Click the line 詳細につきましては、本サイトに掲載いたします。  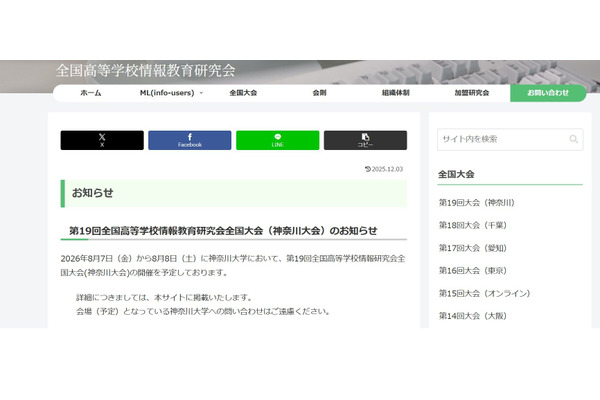point(165,297)
